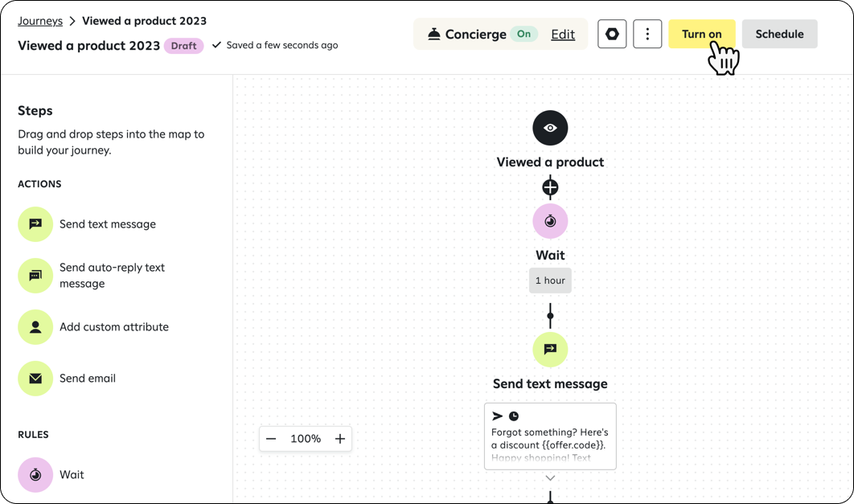The height and width of the screenshot is (504, 854).
Task: Go to Journeys breadcrumb link
Action: (x=40, y=21)
